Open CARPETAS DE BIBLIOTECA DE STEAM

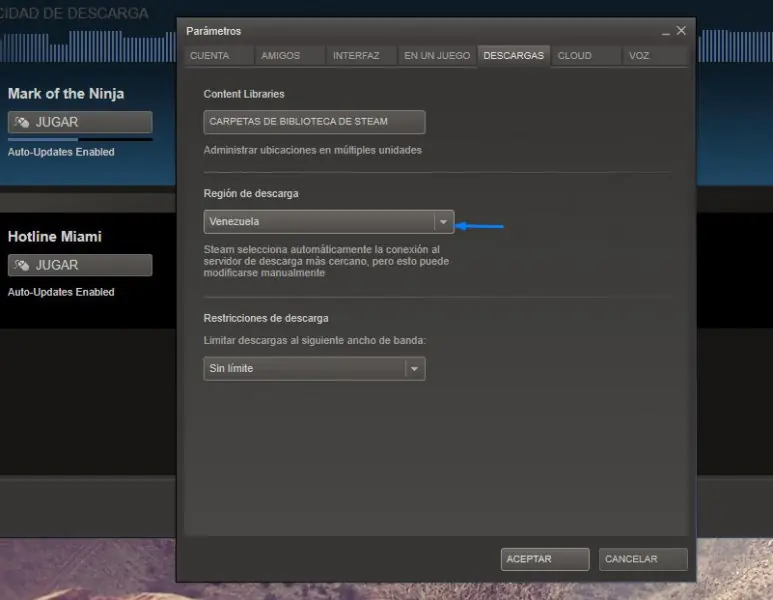click(315, 122)
